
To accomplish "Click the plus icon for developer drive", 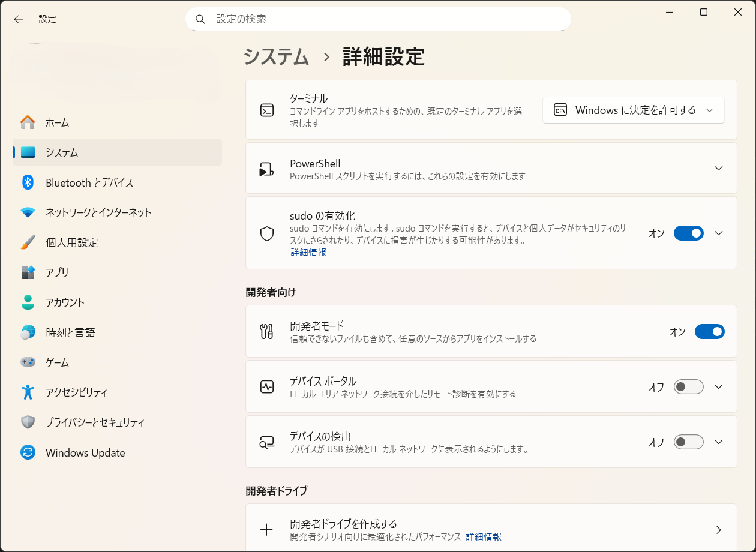I will point(266,530).
